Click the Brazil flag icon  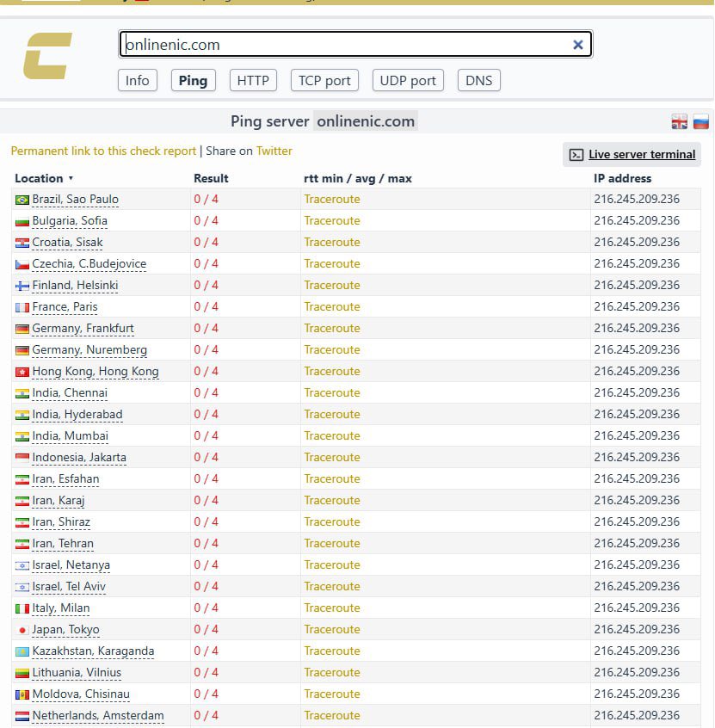coord(22,201)
